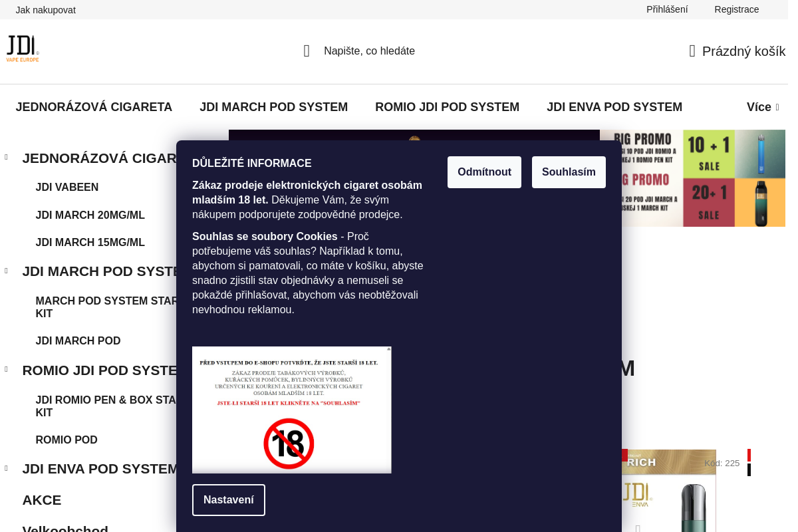This screenshot has width=798, height=532.
Task: Click the JDI Enva product image
Action: pyautogui.click(x=669, y=491)
